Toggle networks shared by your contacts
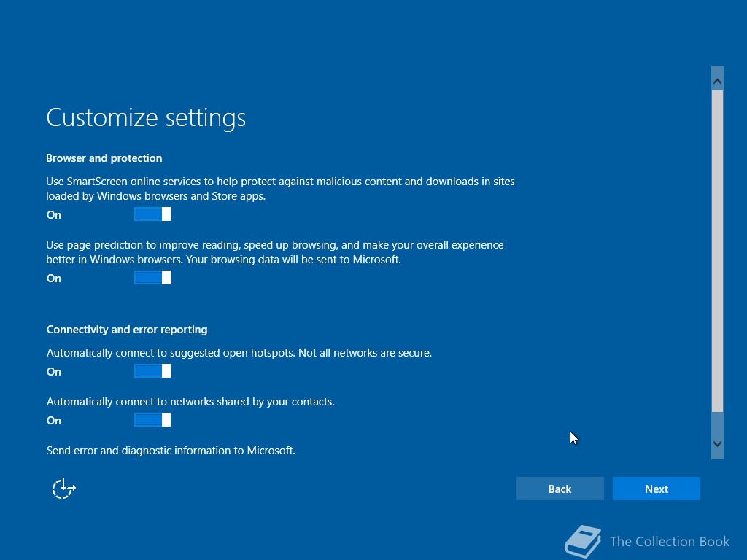This screenshot has width=747, height=560. [x=152, y=420]
